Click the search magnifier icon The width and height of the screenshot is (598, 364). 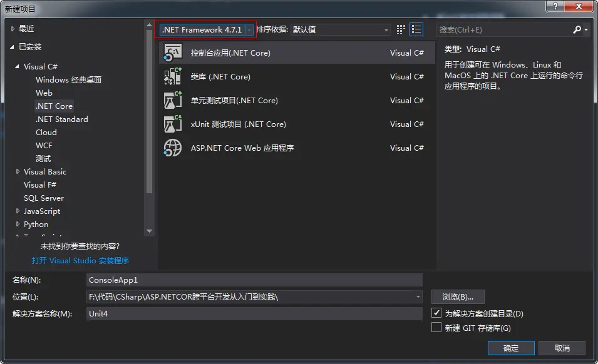(x=577, y=29)
